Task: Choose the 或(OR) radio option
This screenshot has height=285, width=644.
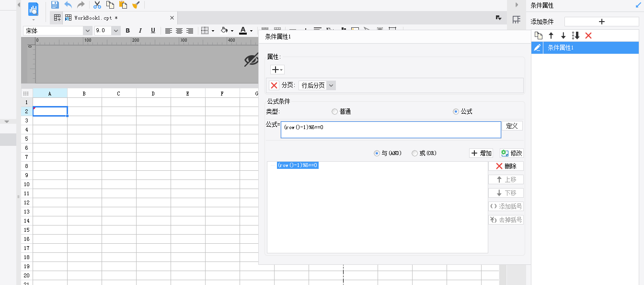Action: pos(414,153)
